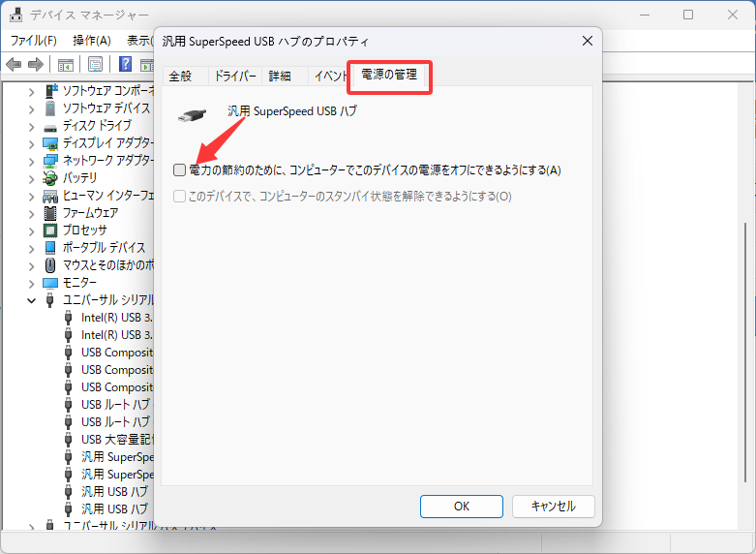
Task: Select the モニター monitor icon
Action: (x=50, y=283)
